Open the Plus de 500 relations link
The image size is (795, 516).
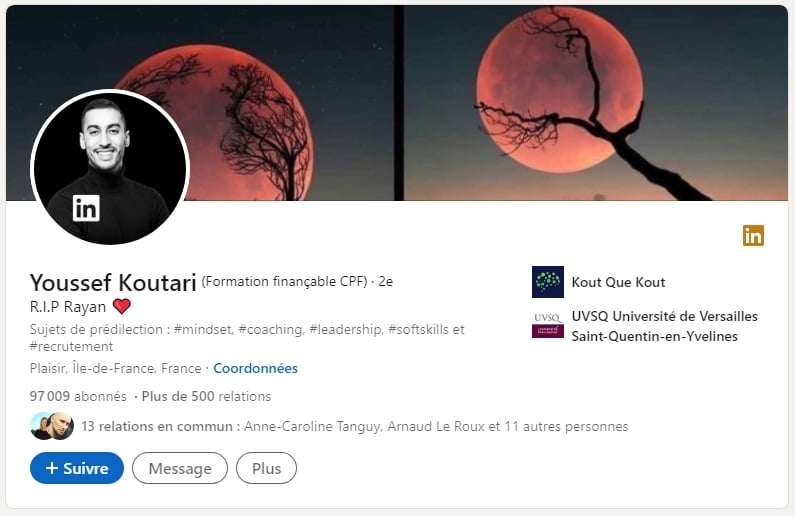click(x=206, y=396)
